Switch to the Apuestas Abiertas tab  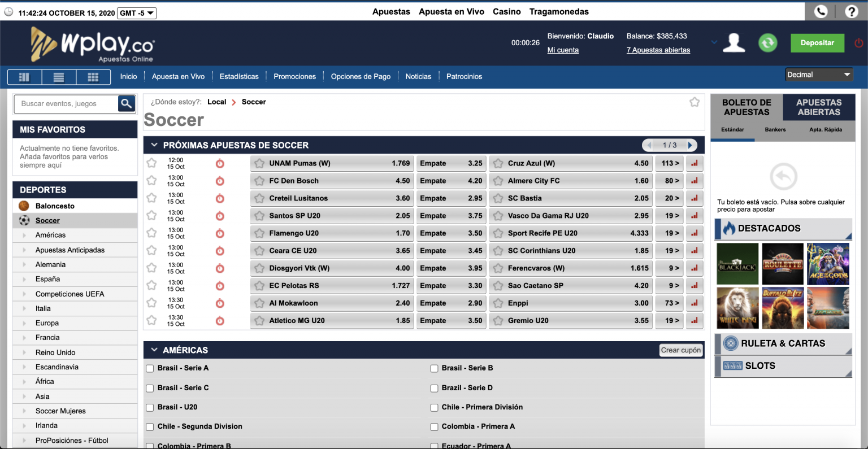pyautogui.click(x=818, y=107)
